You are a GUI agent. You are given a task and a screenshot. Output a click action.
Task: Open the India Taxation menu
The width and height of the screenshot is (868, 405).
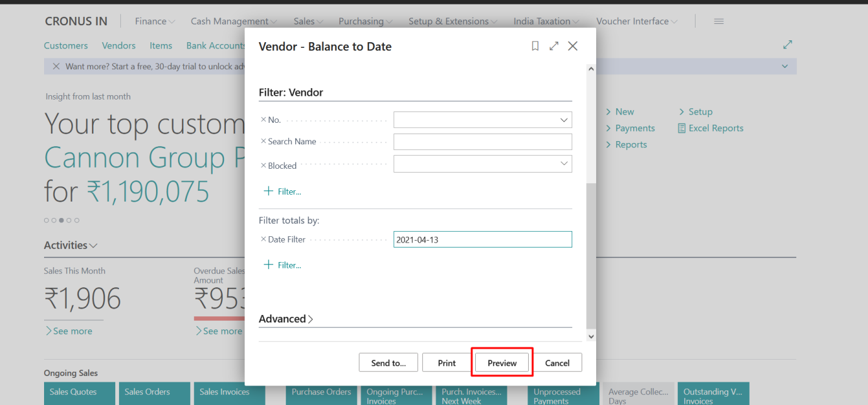[x=541, y=21]
